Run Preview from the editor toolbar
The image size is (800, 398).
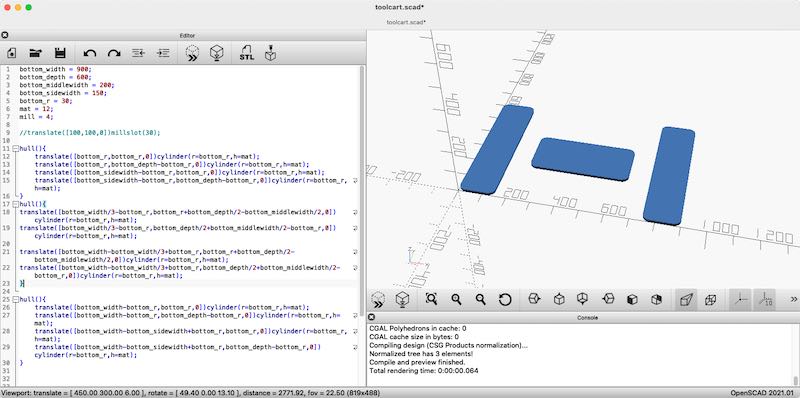tap(192, 53)
